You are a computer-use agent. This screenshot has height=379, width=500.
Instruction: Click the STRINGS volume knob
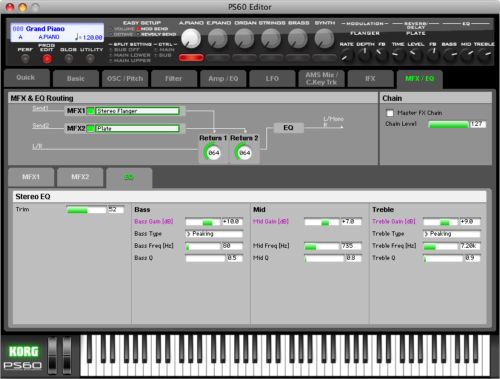[271, 38]
